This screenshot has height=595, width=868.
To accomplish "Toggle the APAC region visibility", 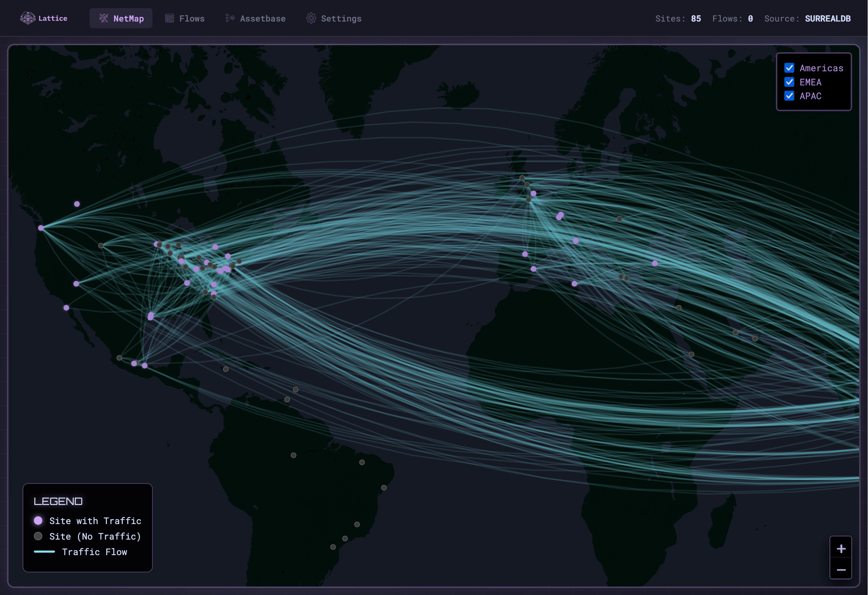I will coord(789,96).
